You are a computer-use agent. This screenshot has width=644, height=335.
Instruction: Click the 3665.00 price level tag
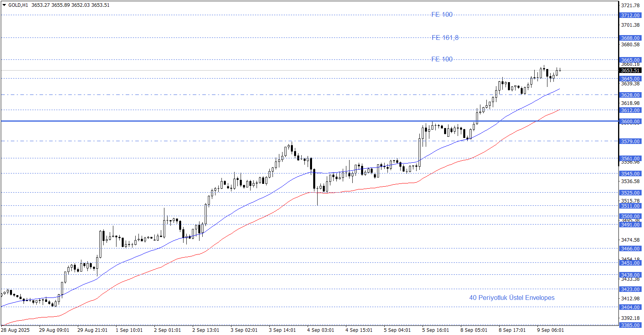point(630,60)
